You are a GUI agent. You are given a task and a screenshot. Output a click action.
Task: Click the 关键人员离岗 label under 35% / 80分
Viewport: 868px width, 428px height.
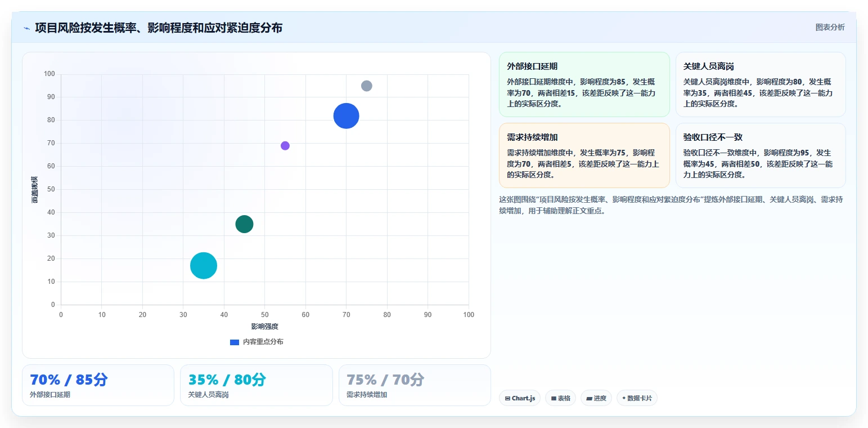208,395
